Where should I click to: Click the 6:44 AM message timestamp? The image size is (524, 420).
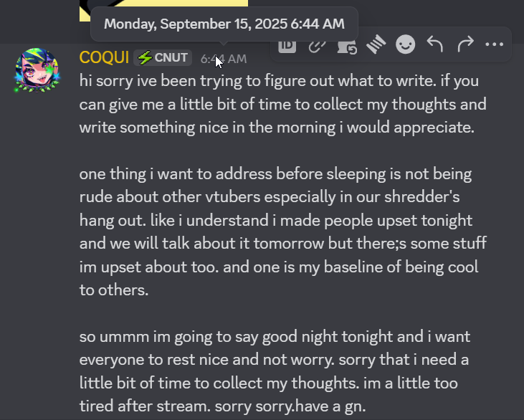[x=223, y=59]
